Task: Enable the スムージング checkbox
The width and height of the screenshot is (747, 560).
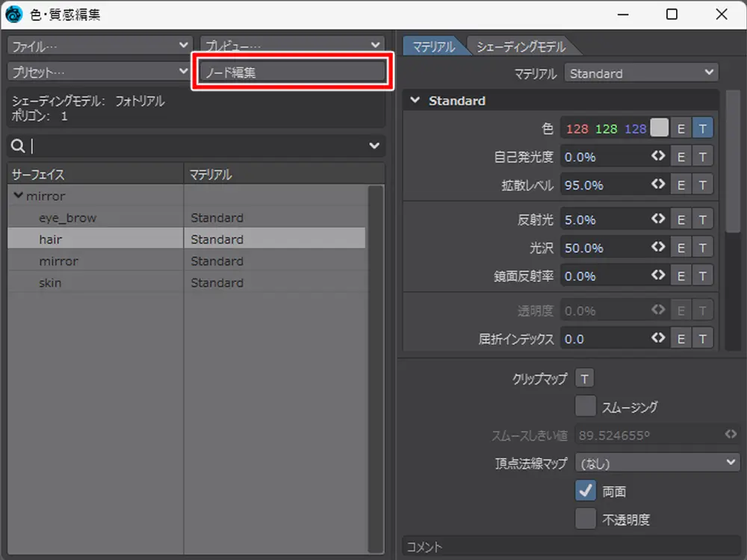Action: 586,406
